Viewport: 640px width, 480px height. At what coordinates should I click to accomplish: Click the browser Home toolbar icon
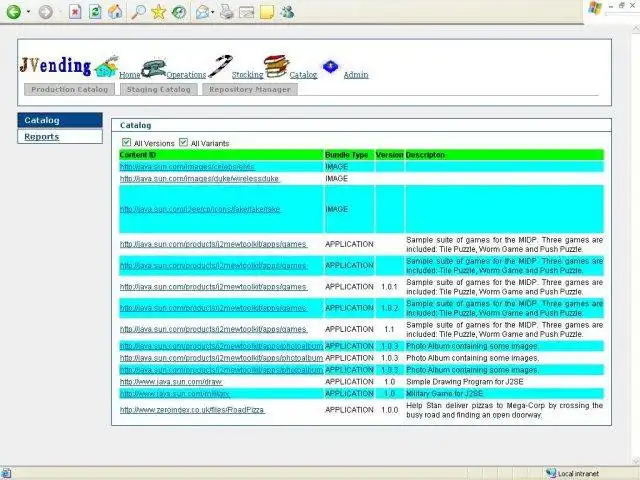(115, 12)
